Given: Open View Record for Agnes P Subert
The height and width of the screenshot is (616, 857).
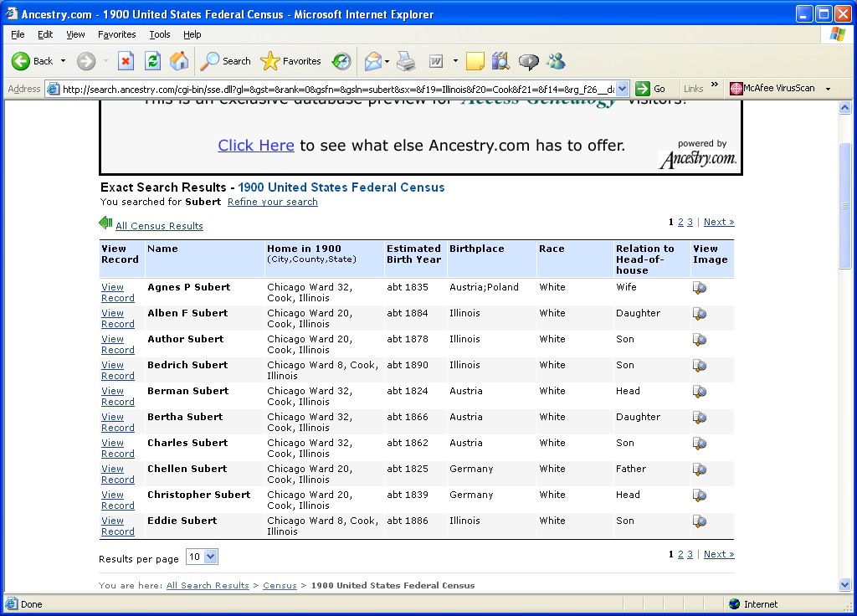Looking at the screenshot, I should pos(117,292).
